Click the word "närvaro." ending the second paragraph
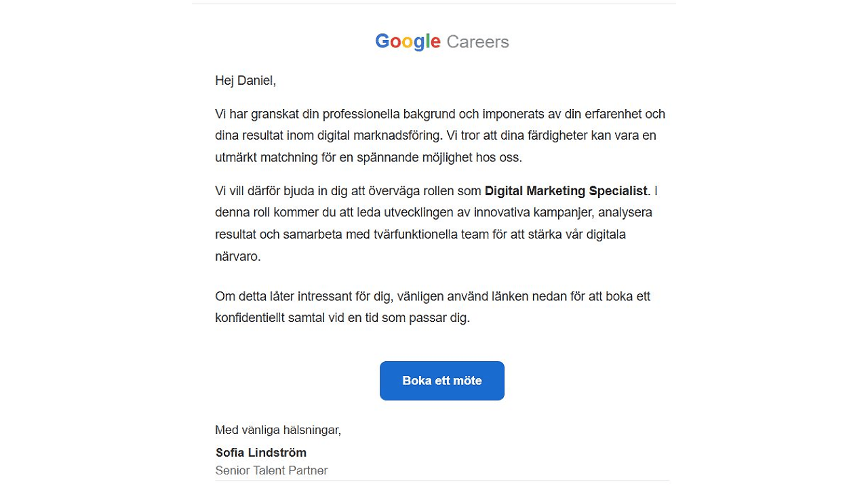 tap(238, 257)
